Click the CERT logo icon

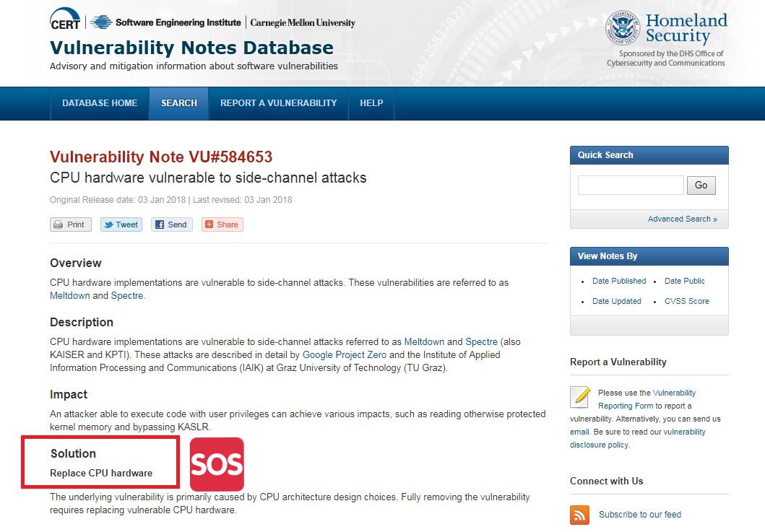tap(65, 20)
